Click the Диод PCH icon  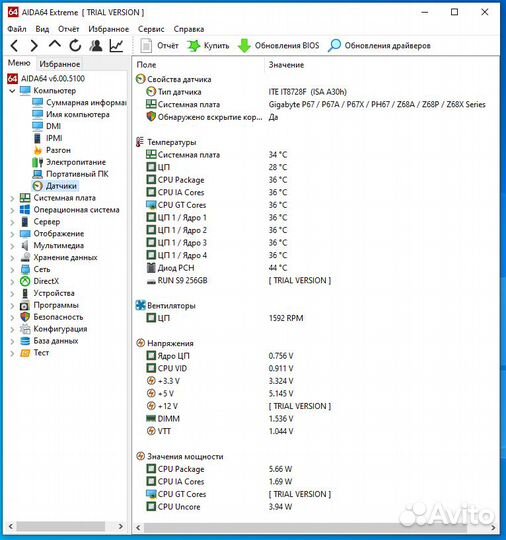151,268
